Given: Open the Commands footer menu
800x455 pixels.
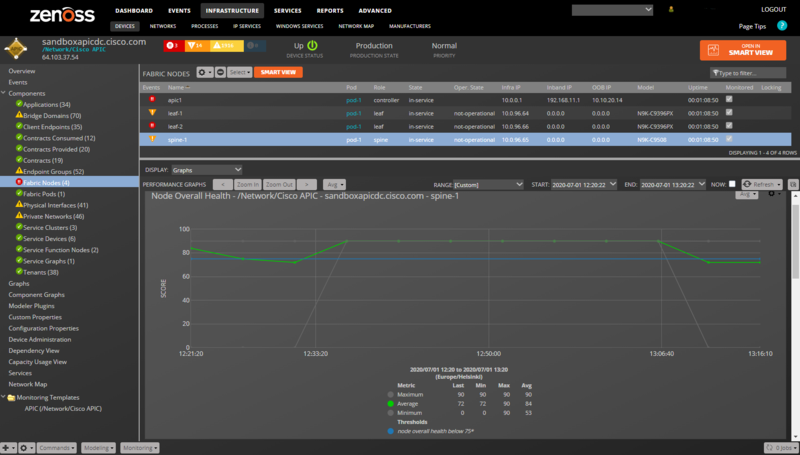Looking at the screenshot, I should (x=57, y=448).
